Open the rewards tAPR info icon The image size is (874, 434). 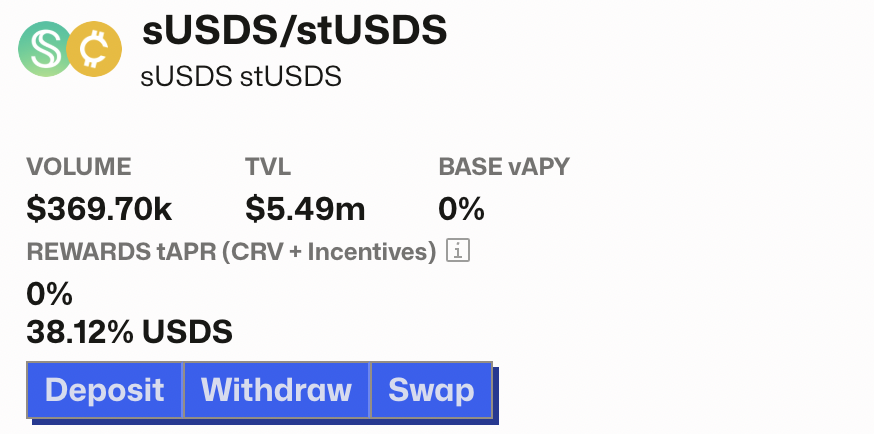(x=458, y=251)
